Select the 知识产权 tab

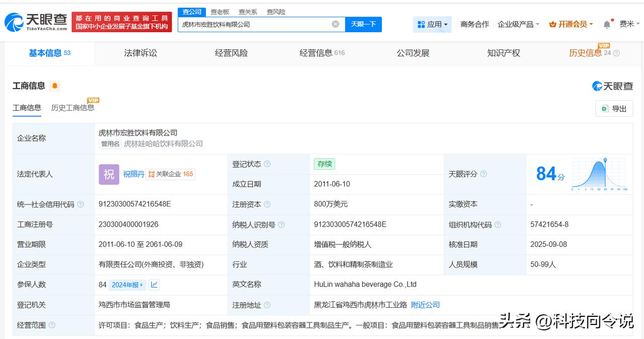(x=504, y=53)
